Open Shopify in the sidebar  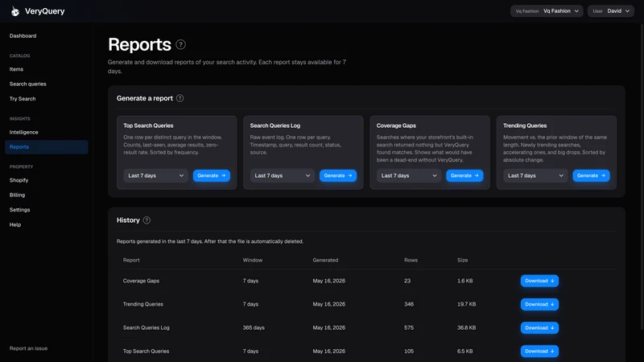point(19,180)
